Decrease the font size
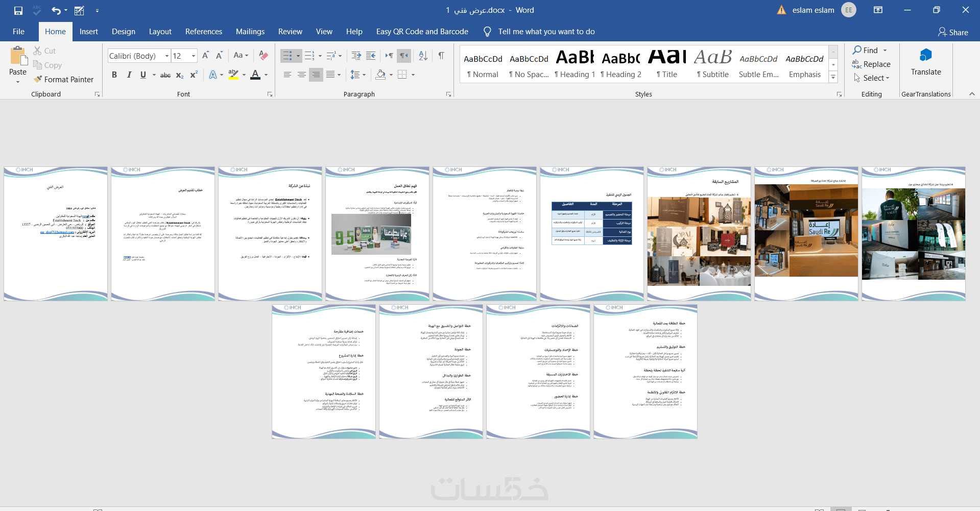The width and height of the screenshot is (980, 511). pos(219,56)
